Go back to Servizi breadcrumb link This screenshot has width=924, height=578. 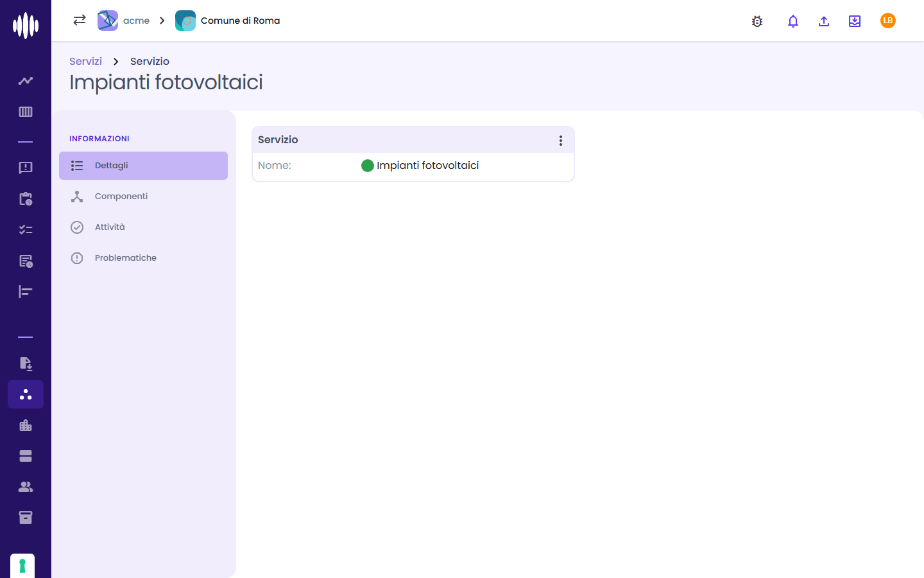pyautogui.click(x=85, y=61)
